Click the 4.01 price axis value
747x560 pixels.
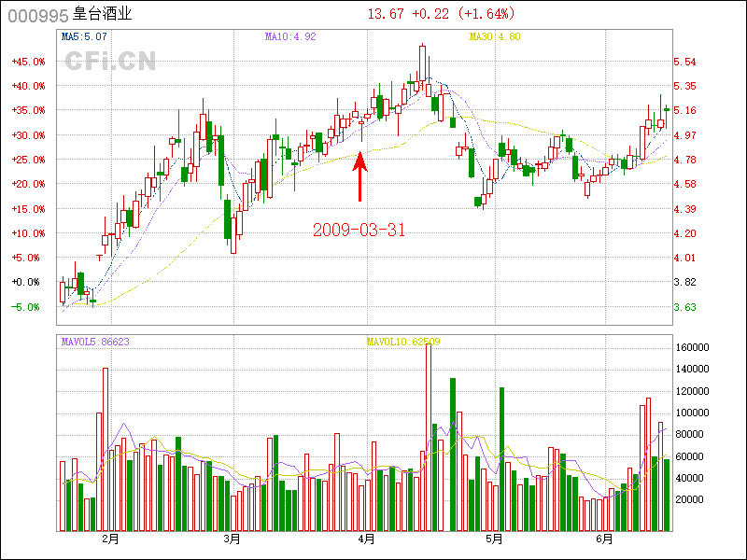[684, 258]
